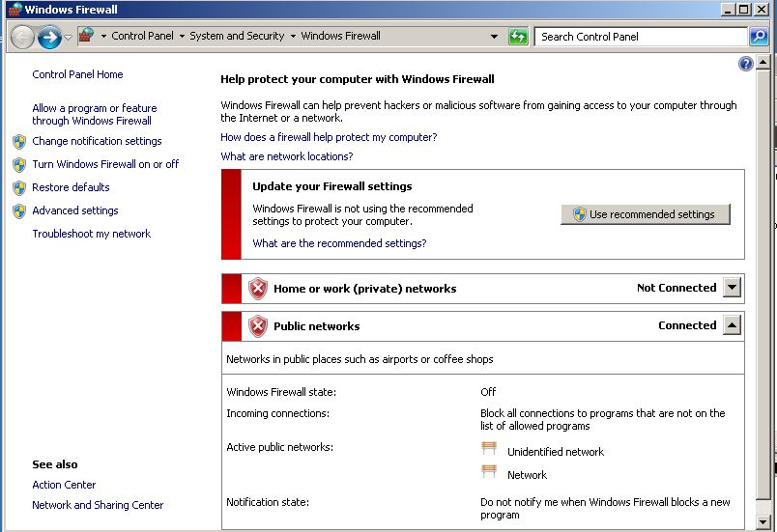Open Control Panel Home link
This screenshot has height=532, width=777.
77,74
